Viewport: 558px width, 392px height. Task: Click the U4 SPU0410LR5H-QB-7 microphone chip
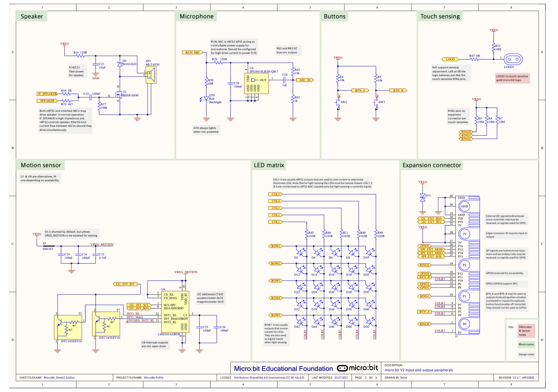coord(256,83)
